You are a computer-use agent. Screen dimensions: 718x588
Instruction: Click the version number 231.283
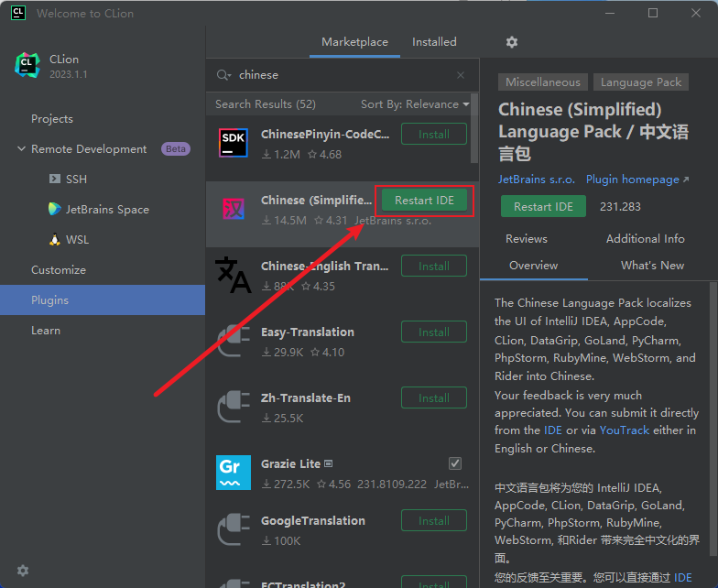[x=620, y=207]
